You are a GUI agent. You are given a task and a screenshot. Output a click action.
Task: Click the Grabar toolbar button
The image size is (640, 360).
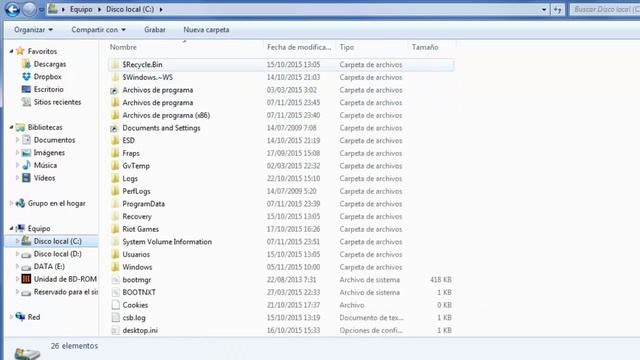click(155, 30)
